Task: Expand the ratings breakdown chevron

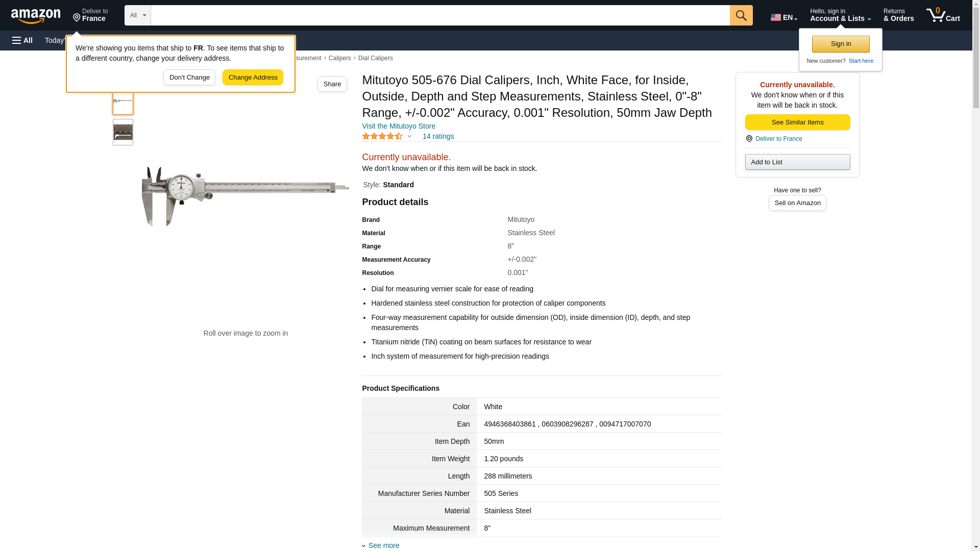Action: click(x=409, y=136)
